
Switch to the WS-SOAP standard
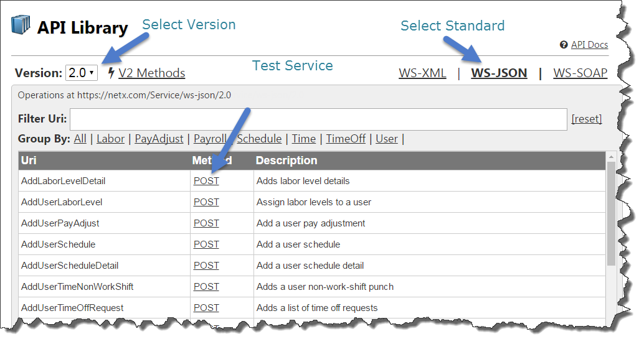[x=580, y=73]
